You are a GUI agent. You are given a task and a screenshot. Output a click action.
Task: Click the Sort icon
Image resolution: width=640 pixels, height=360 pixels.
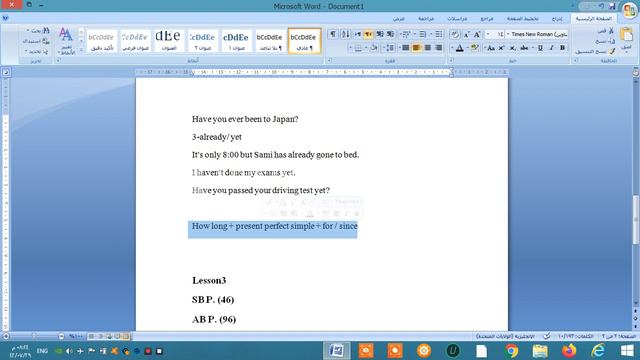click(345, 34)
